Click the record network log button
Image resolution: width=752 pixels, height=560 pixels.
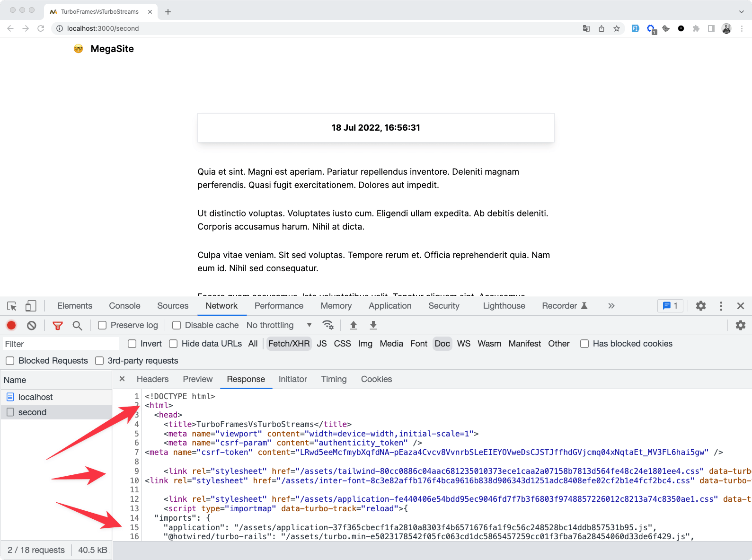pyautogui.click(x=11, y=325)
